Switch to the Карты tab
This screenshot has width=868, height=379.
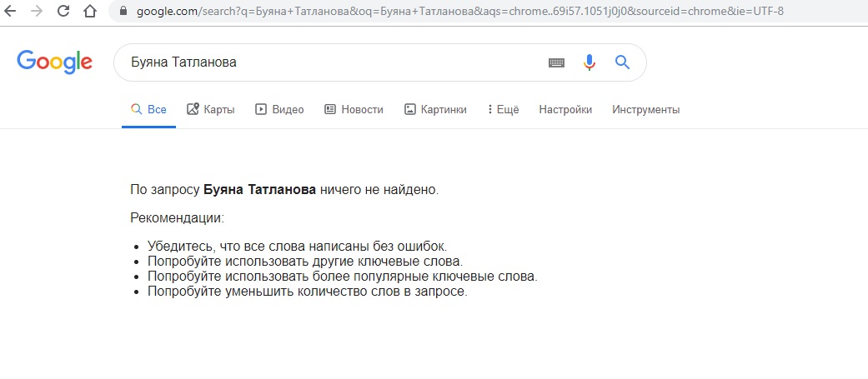pyautogui.click(x=211, y=110)
